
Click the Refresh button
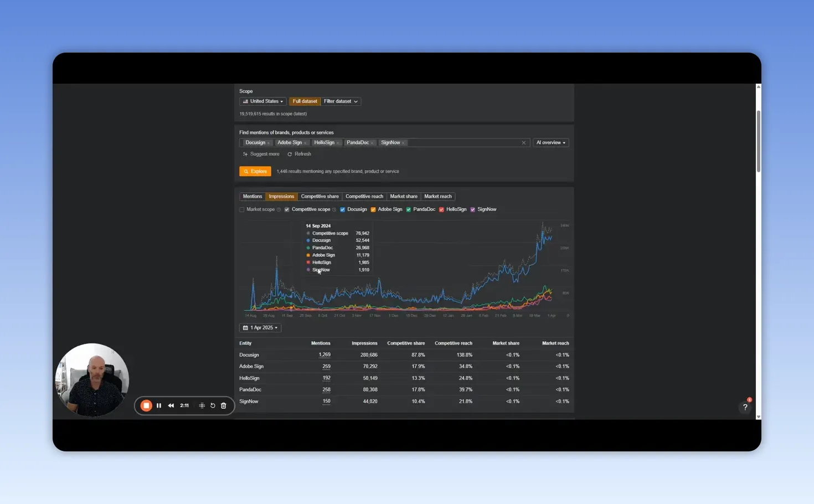point(300,155)
